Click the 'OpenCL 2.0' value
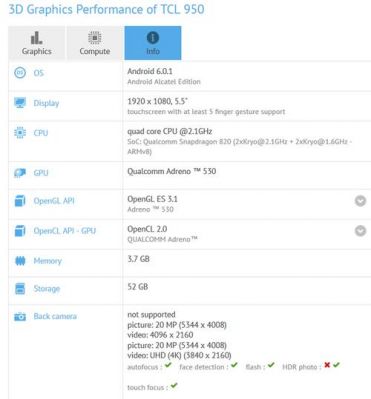This screenshot has height=399, width=371. [147, 229]
